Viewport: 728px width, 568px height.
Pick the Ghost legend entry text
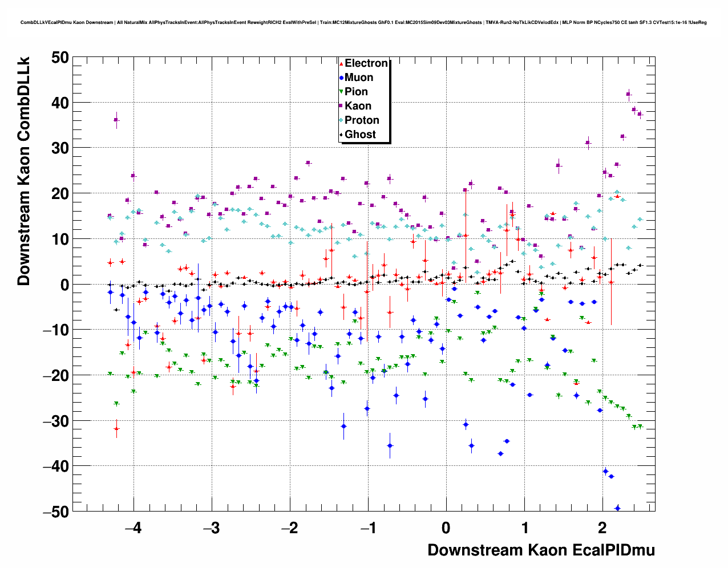tap(360, 135)
